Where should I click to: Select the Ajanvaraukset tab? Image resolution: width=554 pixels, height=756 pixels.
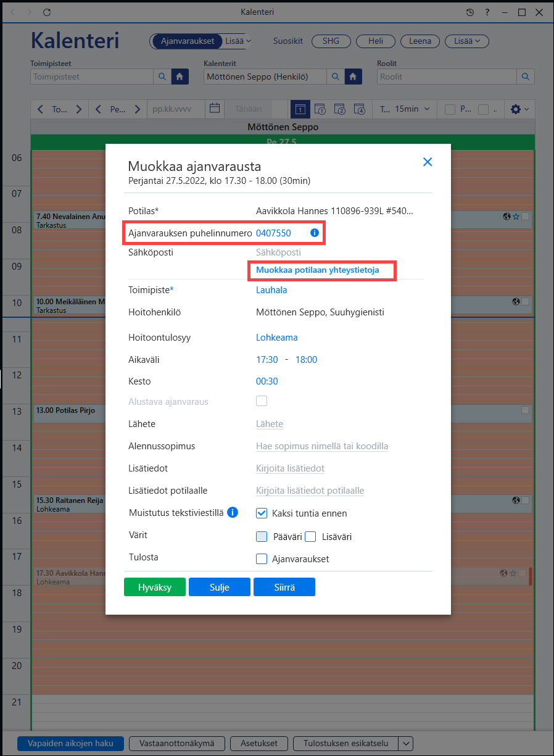point(187,41)
